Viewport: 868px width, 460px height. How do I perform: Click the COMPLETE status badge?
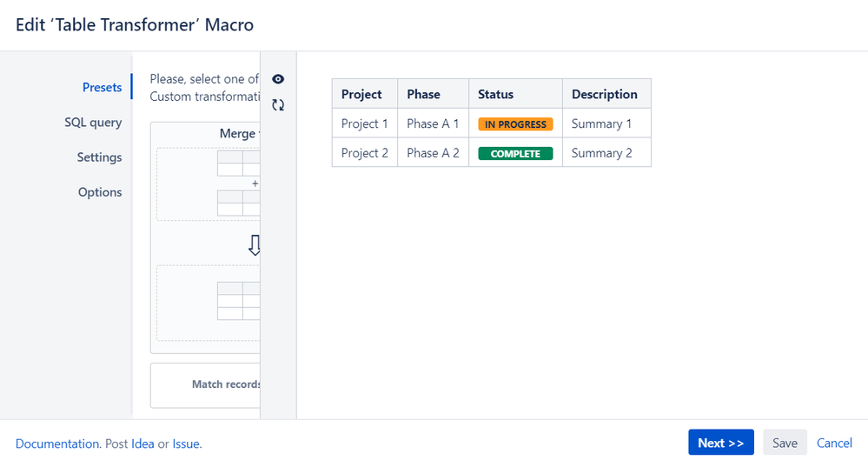click(515, 154)
